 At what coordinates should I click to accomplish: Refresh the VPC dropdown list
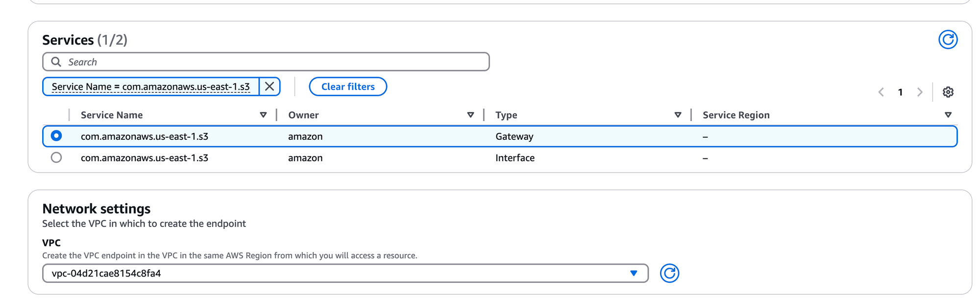669,273
